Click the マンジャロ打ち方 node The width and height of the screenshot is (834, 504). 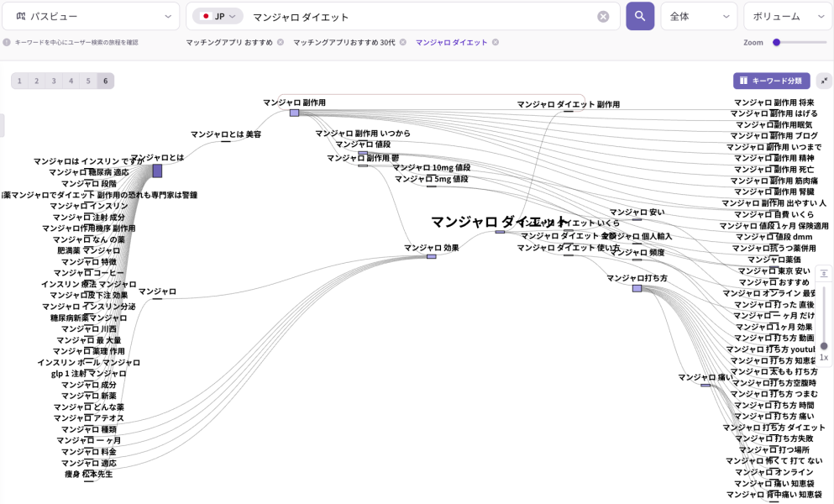pyautogui.click(x=637, y=288)
